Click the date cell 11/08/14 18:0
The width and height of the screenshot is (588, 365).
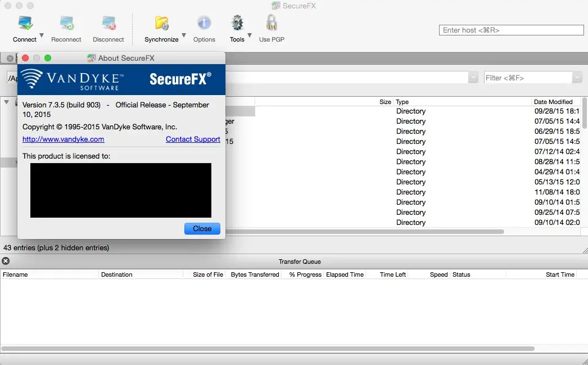tap(557, 192)
